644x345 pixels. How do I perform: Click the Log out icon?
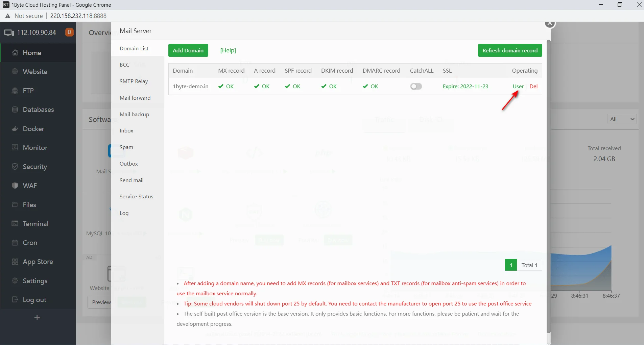coord(15,300)
